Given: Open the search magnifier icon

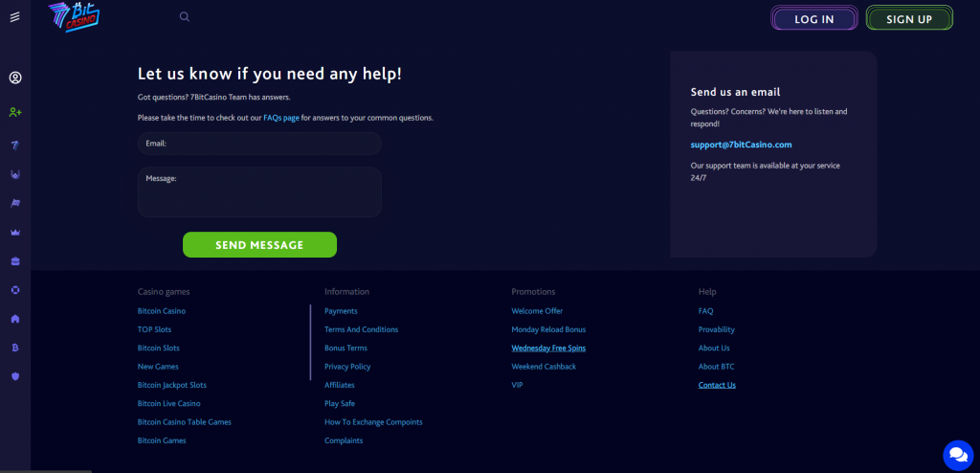Looking at the screenshot, I should point(185,17).
